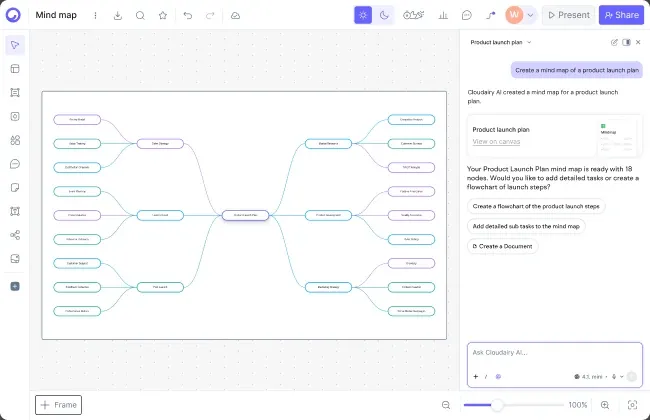
Task: Click the cloud save status icon
Action: pyautogui.click(x=235, y=15)
